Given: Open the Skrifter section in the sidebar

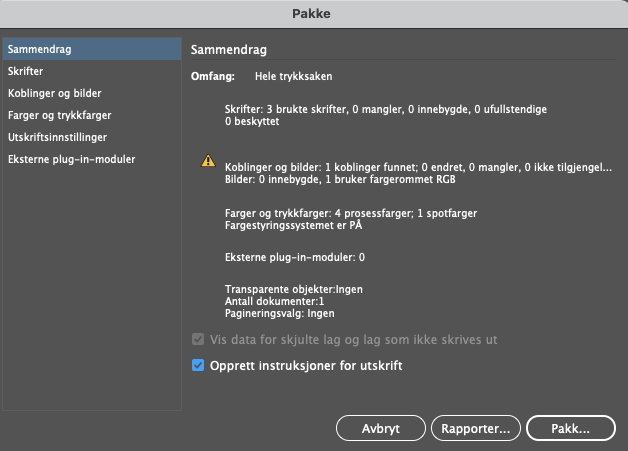Looking at the screenshot, I should pos(26,71).
